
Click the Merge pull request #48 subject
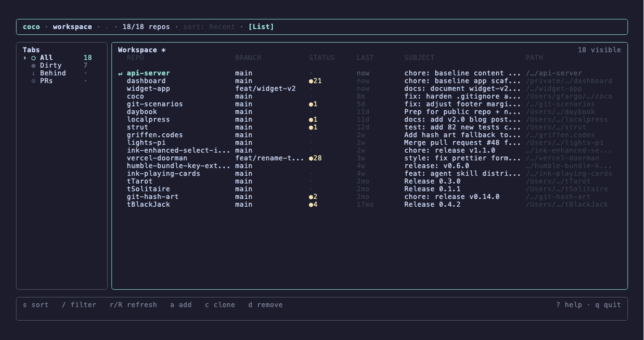point(462,143)
